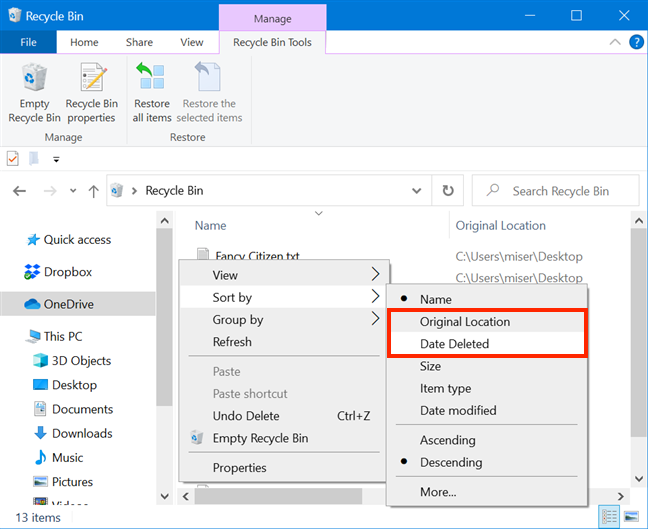The width and height of the screenshot is (648, 529).
Task: Switch to the Home tab
Action: [84, 42]
